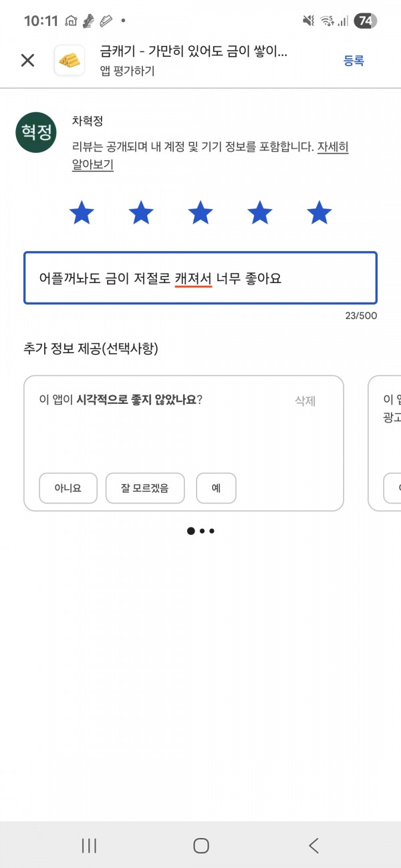
Task: Submit review with 등록 button
Action: [354, 61]
